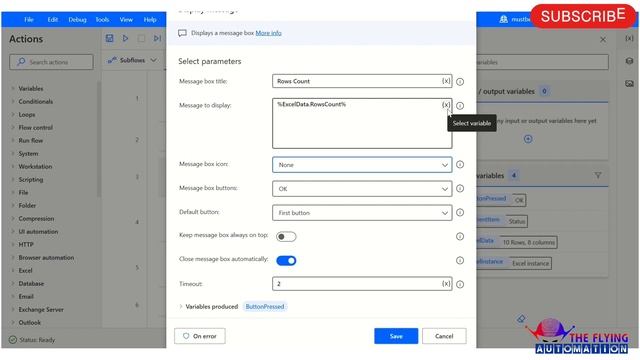
Task: Filter flow variables funnel icon
Action: pyautogui.click(x=598, y=176)
